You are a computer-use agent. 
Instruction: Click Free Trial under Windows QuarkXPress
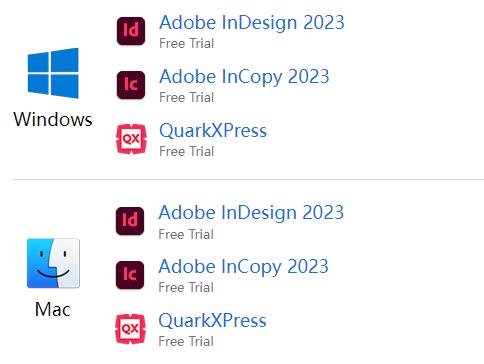187,151
